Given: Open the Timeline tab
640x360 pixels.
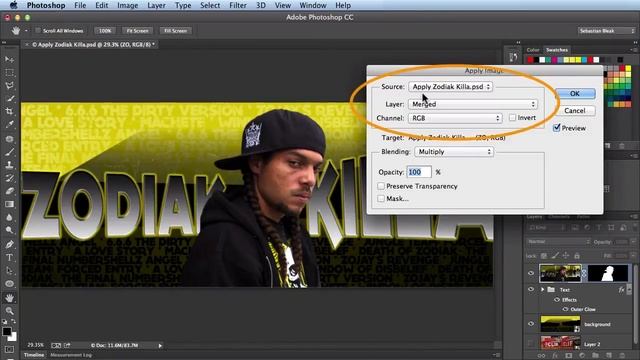Looking at the screenshot, I should coord(33,355).
